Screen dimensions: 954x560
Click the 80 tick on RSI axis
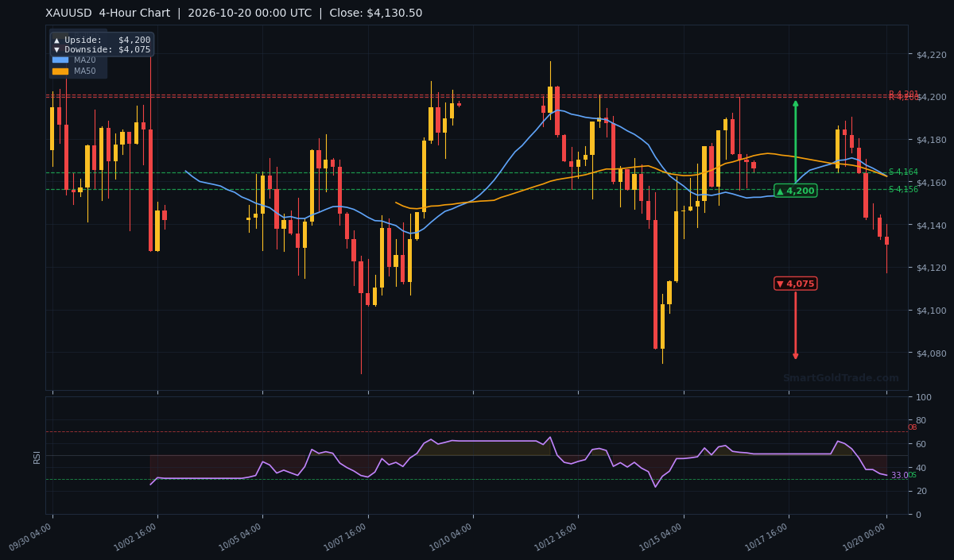tap(921, 420)
